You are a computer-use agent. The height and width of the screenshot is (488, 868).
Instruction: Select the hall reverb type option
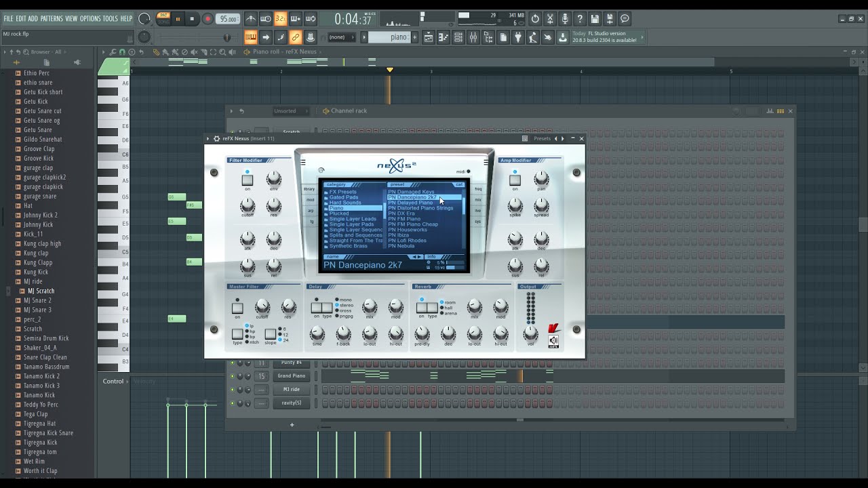coord(448,308)
